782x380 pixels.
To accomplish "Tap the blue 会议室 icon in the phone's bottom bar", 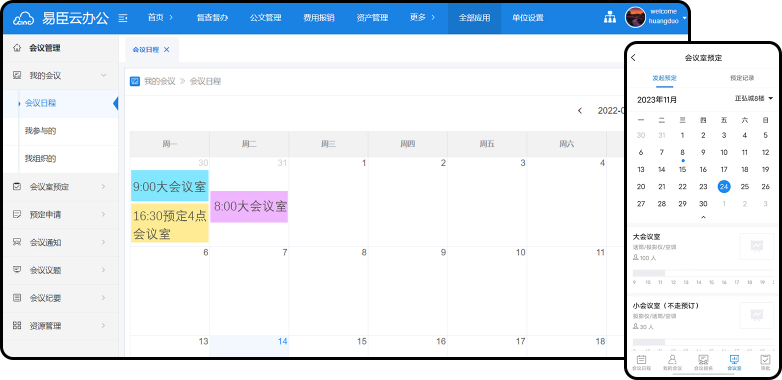I will pos(734,360).
